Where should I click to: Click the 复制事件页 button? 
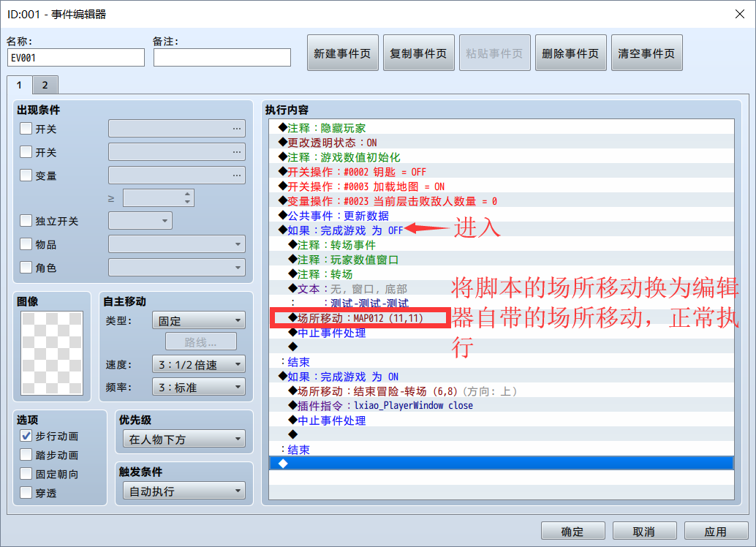point(419,53)
